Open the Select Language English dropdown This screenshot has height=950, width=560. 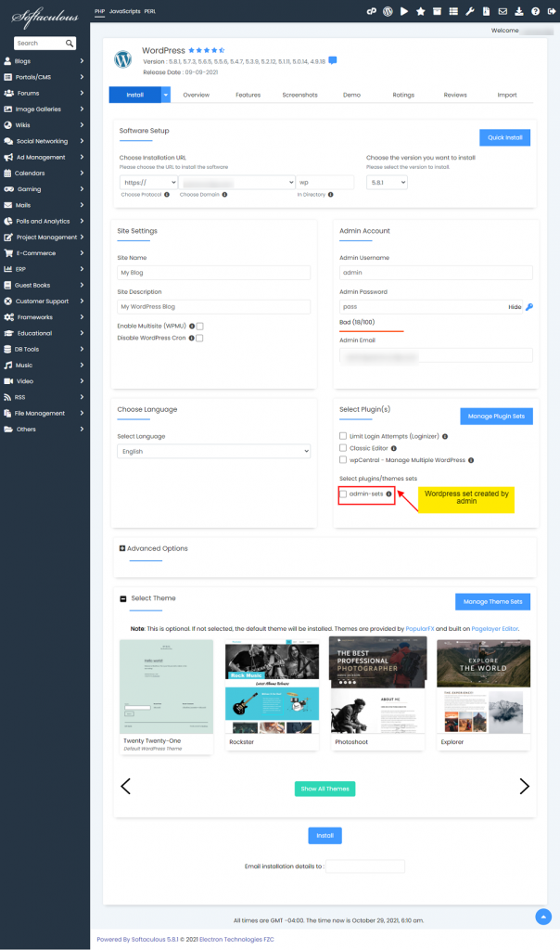coord(213,452)
